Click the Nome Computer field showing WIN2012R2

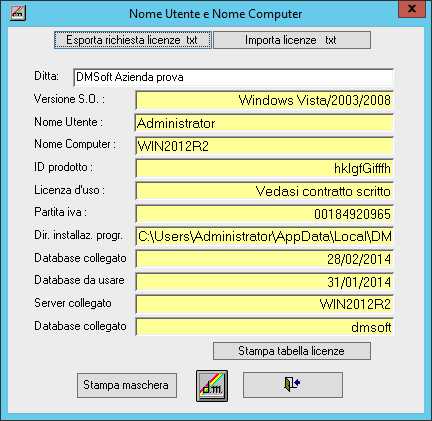pos(264,146)
